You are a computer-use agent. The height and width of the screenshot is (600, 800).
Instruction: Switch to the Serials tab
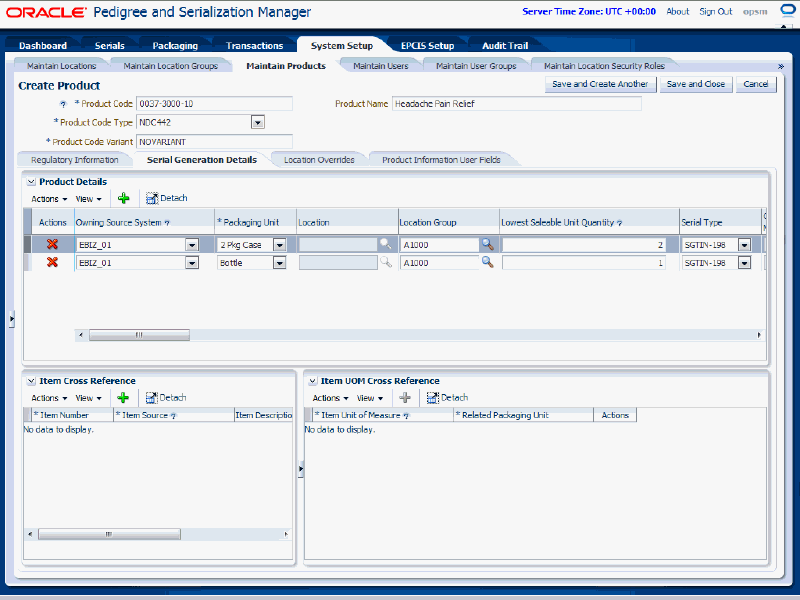point(110,45)
